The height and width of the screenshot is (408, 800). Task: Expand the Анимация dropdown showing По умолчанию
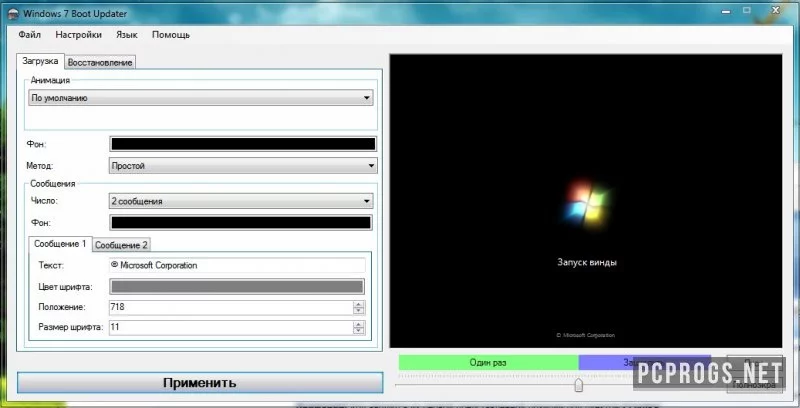tap(201, 98)
